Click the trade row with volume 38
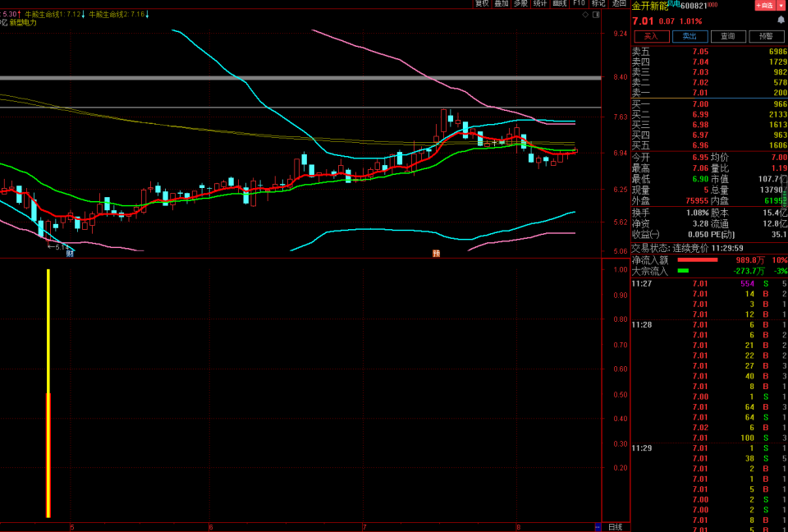 [709, 459]
